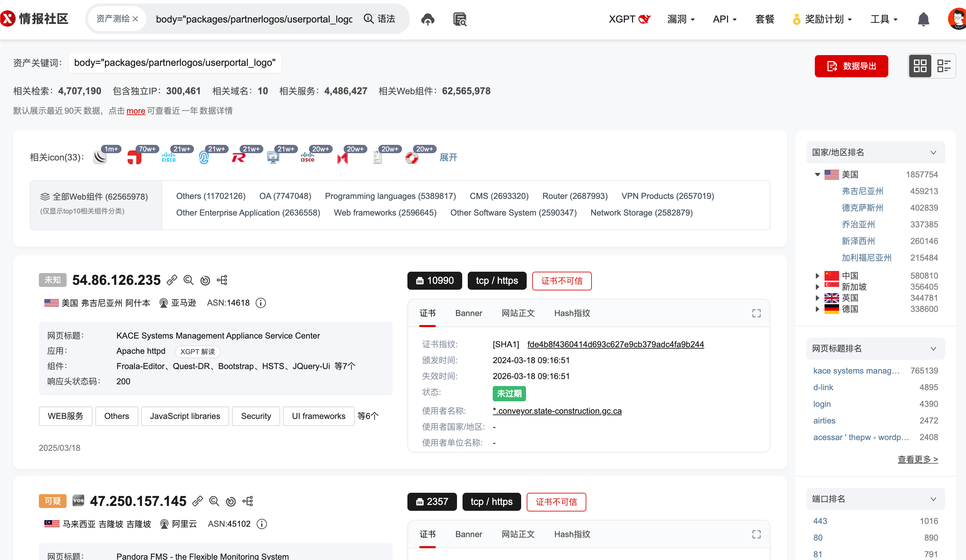966x560 pixels.
Task: Switch to Banner tab for 47.250.157.145
Action: tap(468, 534)
